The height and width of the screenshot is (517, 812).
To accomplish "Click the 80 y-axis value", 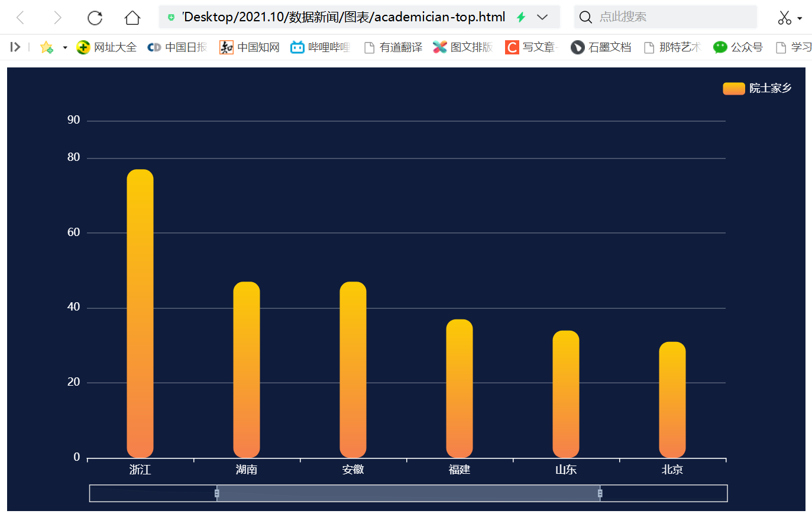I will click(73, 157).
